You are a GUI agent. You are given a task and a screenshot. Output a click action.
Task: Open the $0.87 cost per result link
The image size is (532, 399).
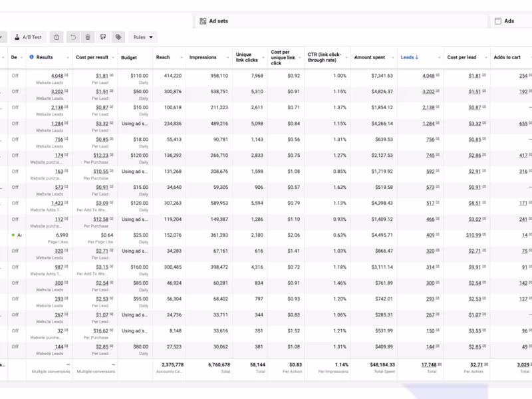[x=102, y=107]
